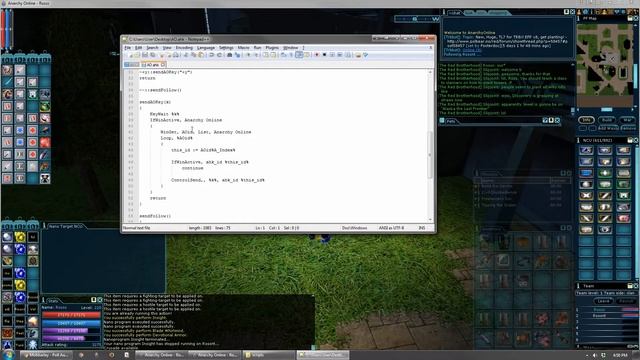640x360 pixels.
Task: Click the Replace toolbar icon
Action: [x=237, y=55]
